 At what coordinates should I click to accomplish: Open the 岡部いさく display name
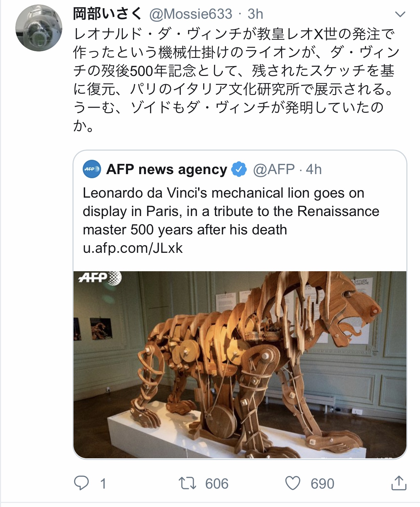pos(107,14)
